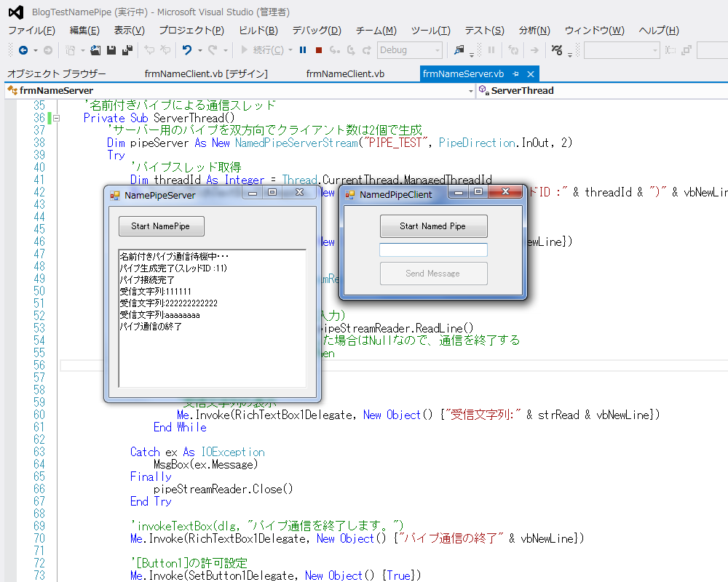Click the Save single-disk icon
Image resolution: width=728 pixels, height=582 pixels.
coord(111,50)
